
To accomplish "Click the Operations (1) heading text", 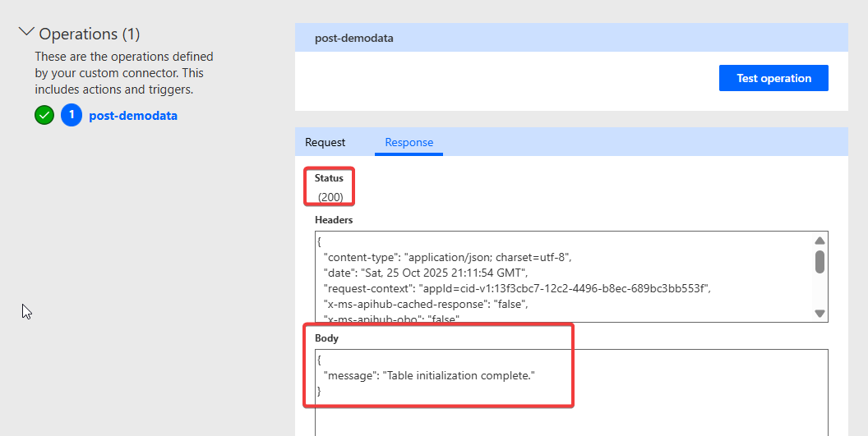I will tap(90, 34).
